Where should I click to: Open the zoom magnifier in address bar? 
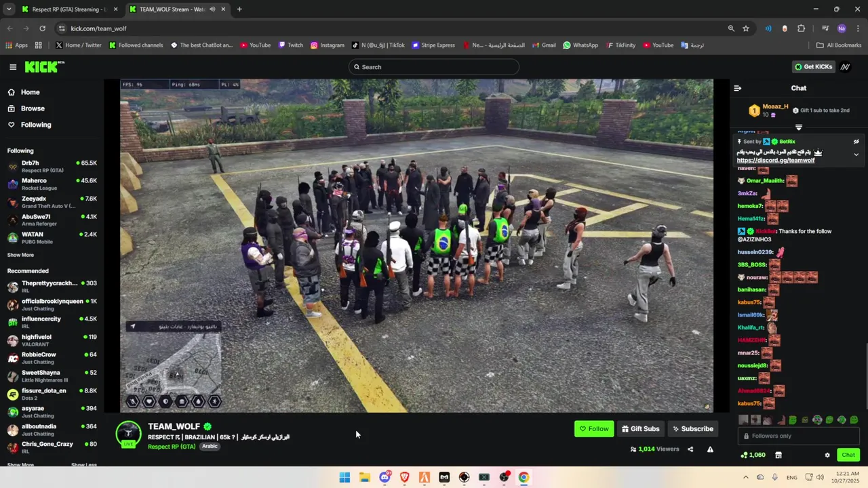(731, 28)
